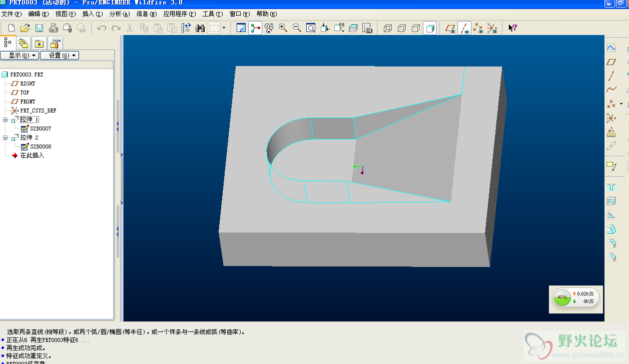
Task: Toggle datum axes display
Action: (465, 28)
